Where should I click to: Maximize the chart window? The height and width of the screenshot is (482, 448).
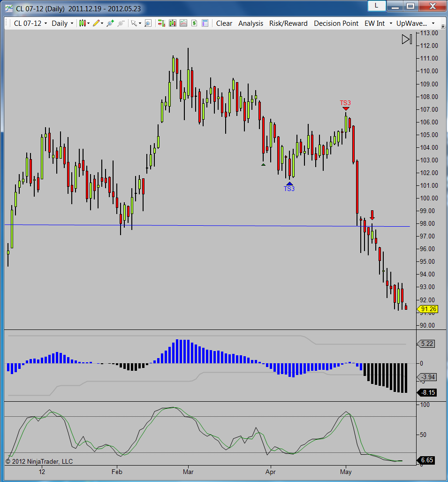pyautogui.click(x=410, y=6)
